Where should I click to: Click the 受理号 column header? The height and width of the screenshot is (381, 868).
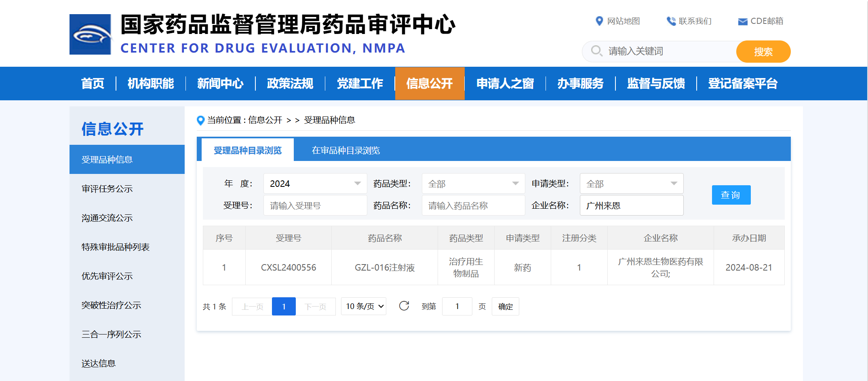(289, 238)
